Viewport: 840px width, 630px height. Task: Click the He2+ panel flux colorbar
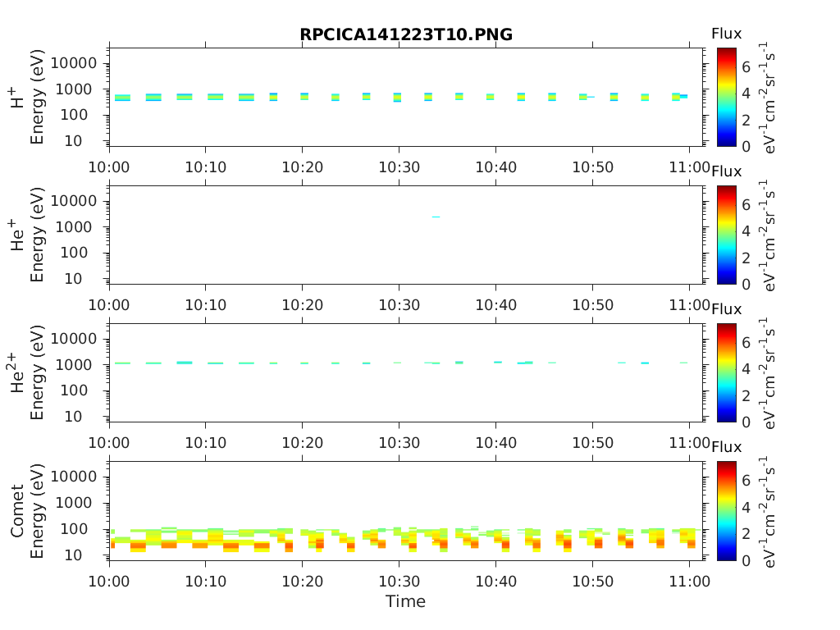tap(727, 372)
